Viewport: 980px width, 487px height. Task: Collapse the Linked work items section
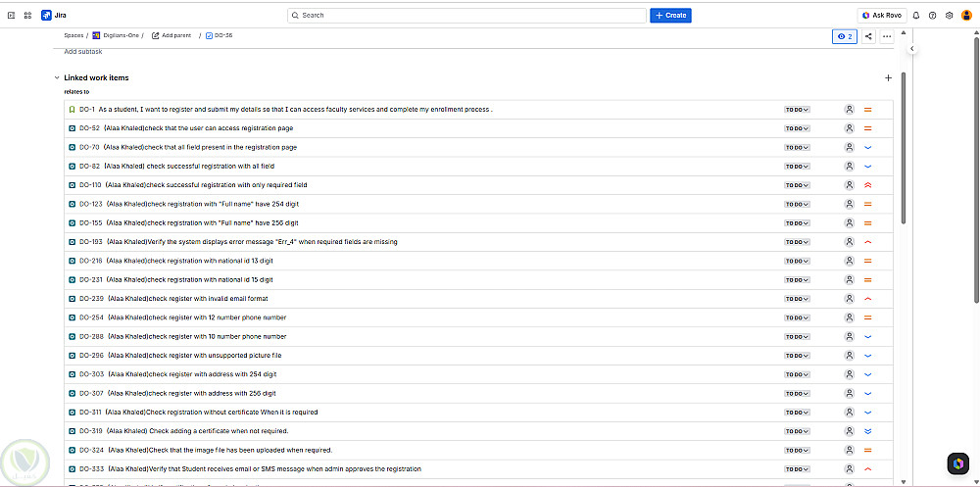click(x=57, y=77)
